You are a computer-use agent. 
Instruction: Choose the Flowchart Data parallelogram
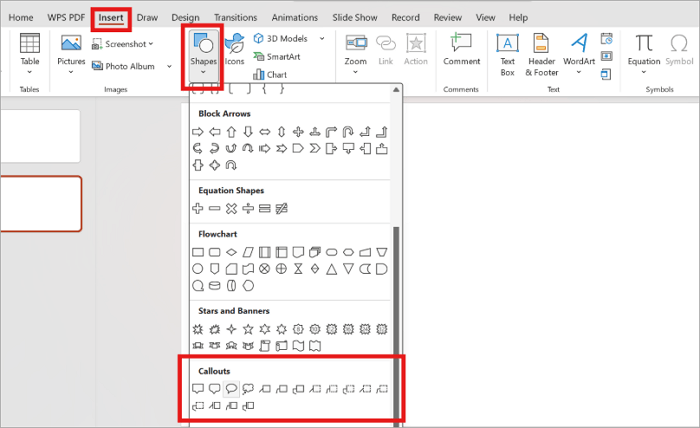point(248,252)
